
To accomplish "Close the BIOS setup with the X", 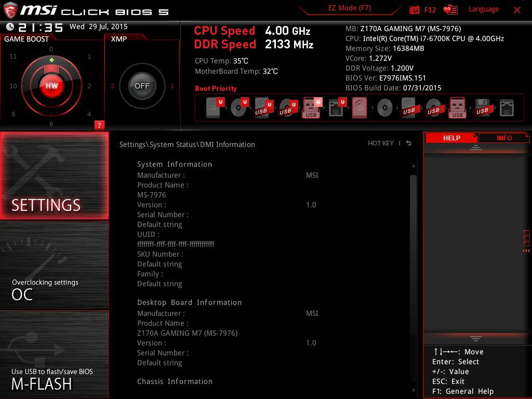I will 517,10.
